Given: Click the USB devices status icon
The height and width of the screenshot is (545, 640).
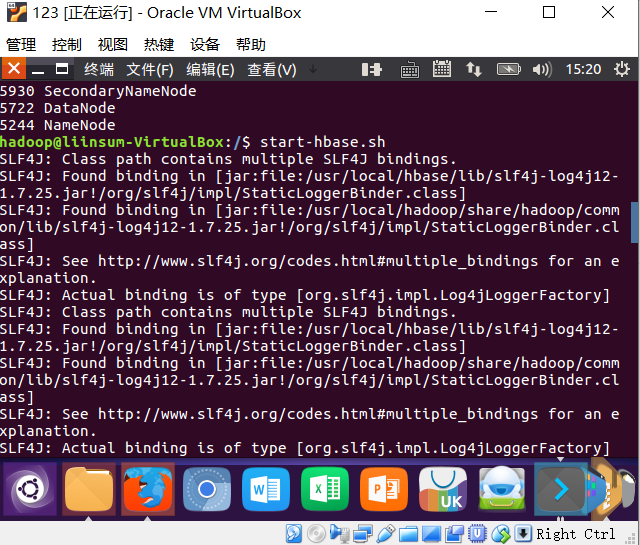Looking at the screenshot, I should 385,533.
